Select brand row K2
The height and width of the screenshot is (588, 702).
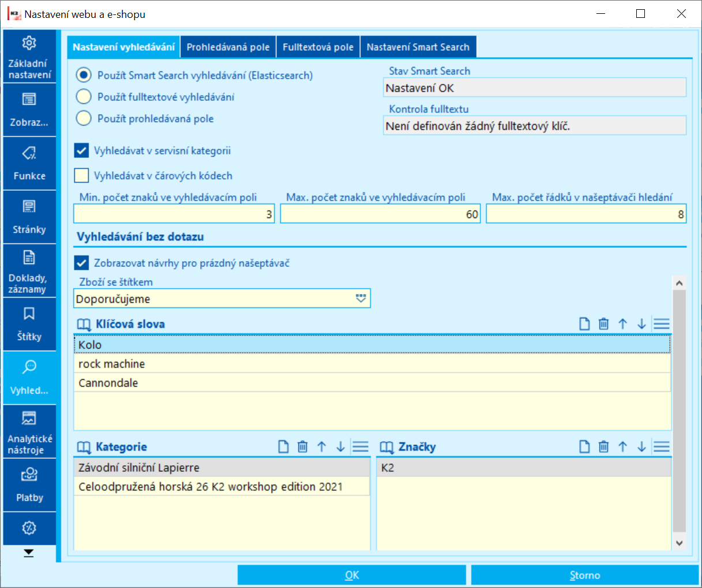click(524, 468)
